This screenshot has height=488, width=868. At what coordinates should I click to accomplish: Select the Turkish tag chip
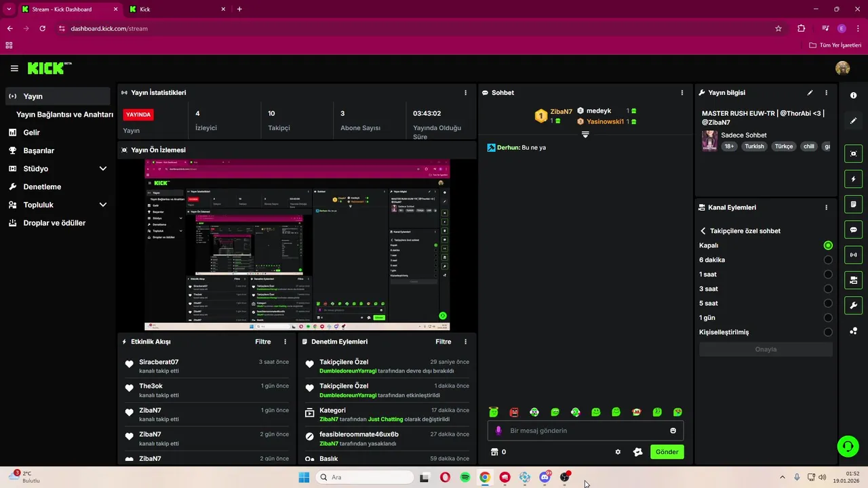coord(754,146)
